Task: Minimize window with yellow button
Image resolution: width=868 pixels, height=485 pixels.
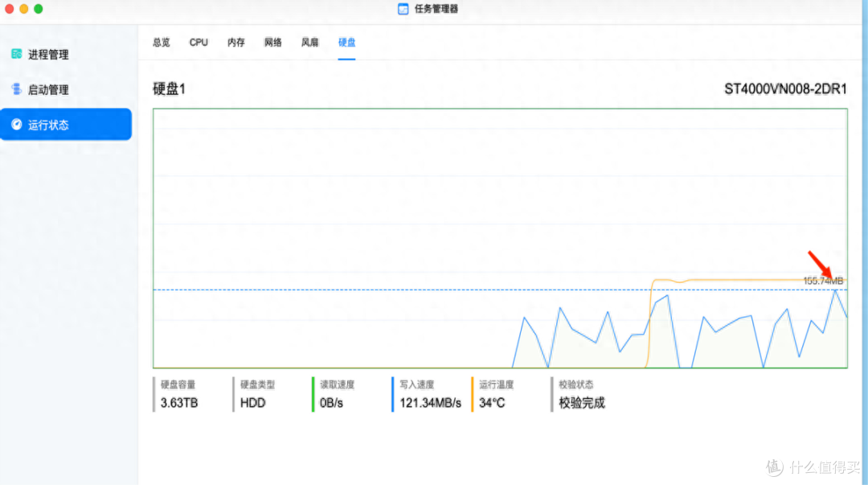Action: click(24, 9)
